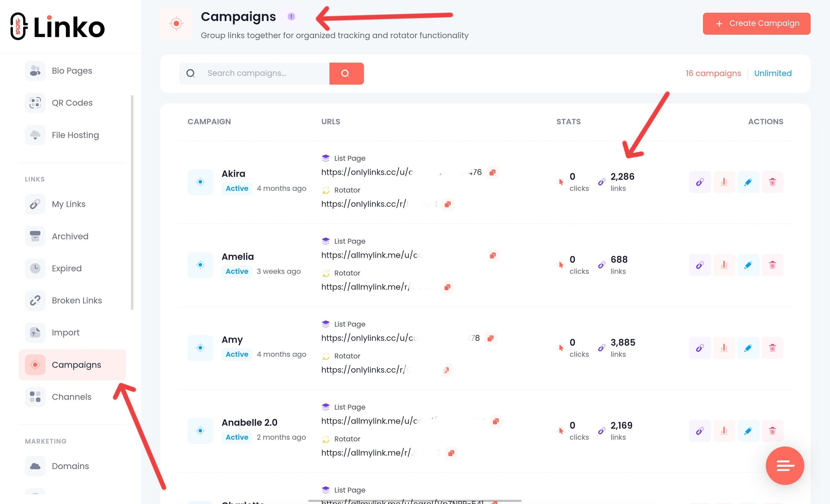This screenshot has height=504, width=830.
Task: Copy Amelia's List Page URL
Action: [492, 255]
